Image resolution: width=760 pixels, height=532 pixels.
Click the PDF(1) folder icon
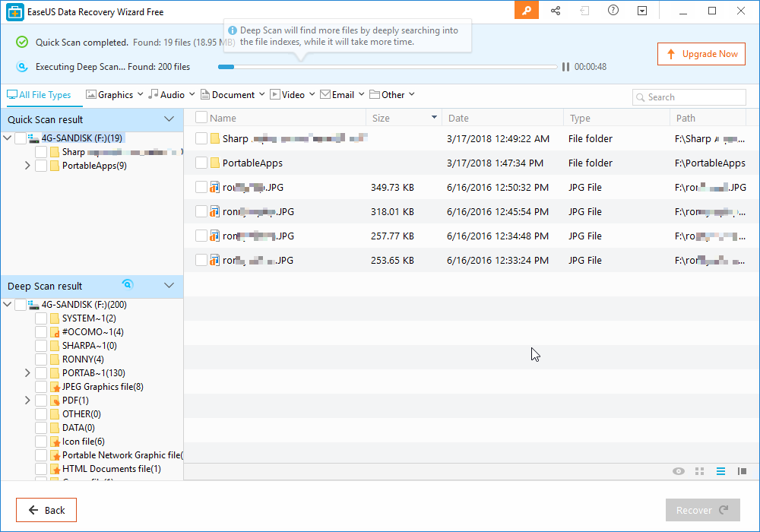(55, 401)
